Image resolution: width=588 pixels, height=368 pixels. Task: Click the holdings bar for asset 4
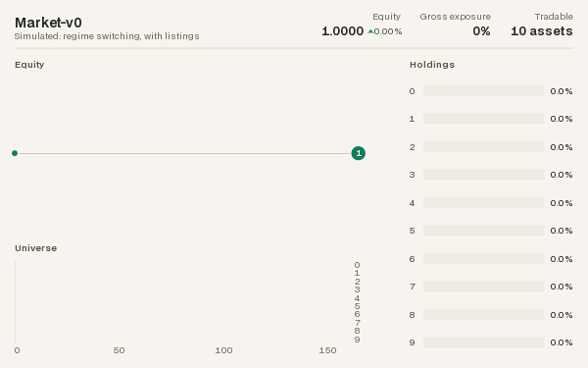point(483,203)
